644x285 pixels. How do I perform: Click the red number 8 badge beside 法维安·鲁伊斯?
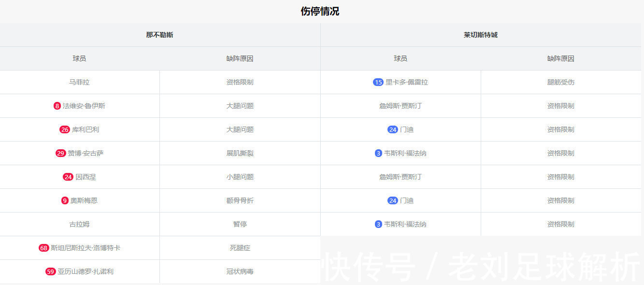point(57,106)
